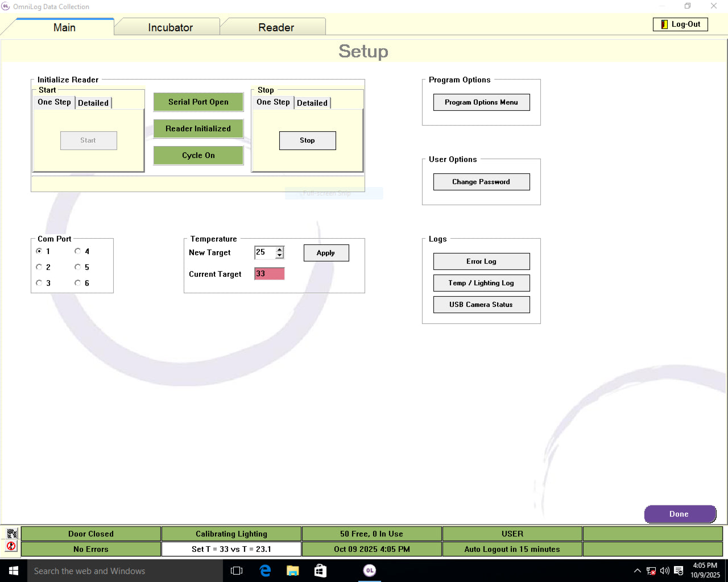Screen dimensions: 728x582
Task: Click the volume speaker tray icon
Action: [664, 571]
